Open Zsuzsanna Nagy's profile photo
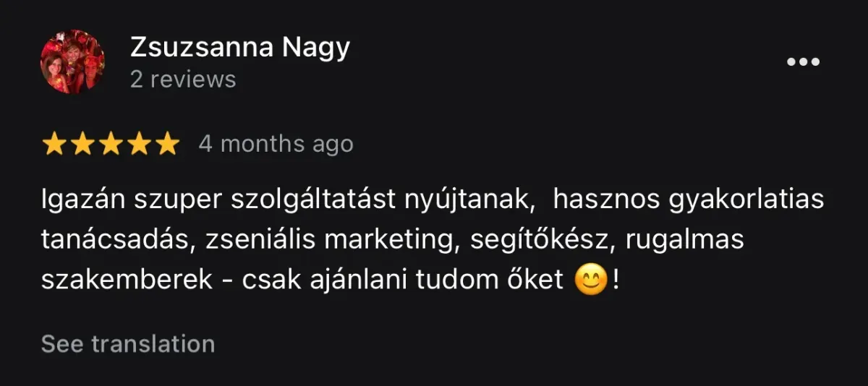This screenshot has height=386, width=868. (x=72, y=62)
